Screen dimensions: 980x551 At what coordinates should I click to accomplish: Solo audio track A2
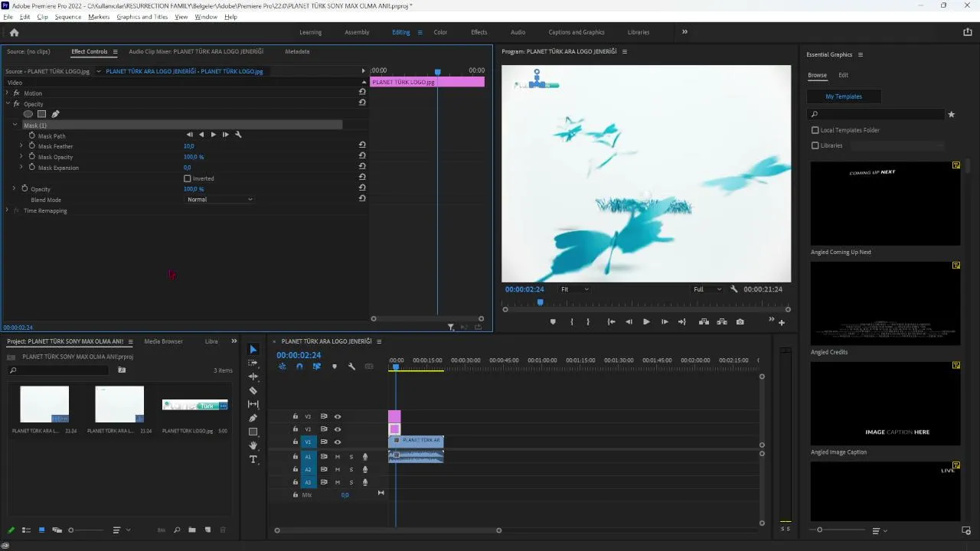point(351,469)
